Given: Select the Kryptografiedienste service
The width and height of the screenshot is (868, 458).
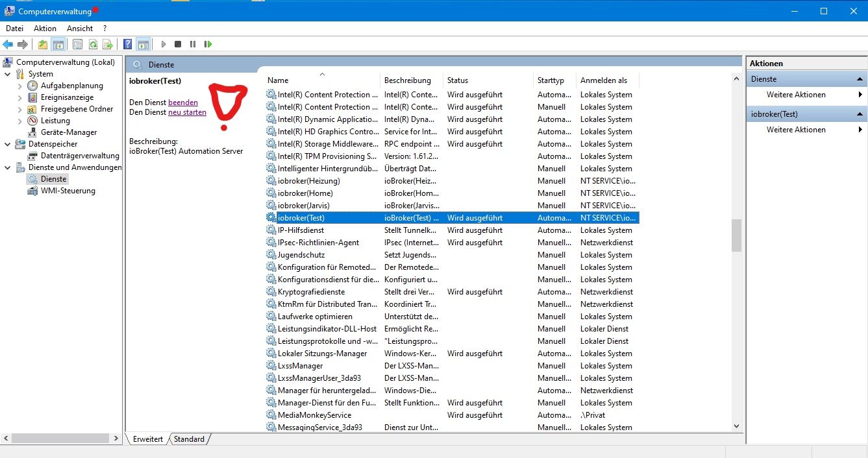Looking at the screenshot, I should coord(453,292).
